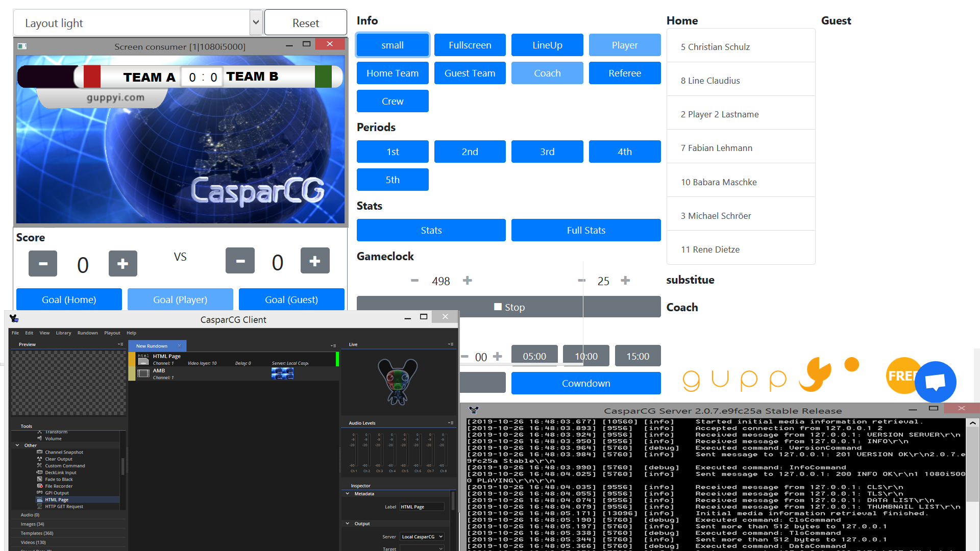Select Volume tool icon
Screen dimensions: 980x551
(x=40, y=438)
